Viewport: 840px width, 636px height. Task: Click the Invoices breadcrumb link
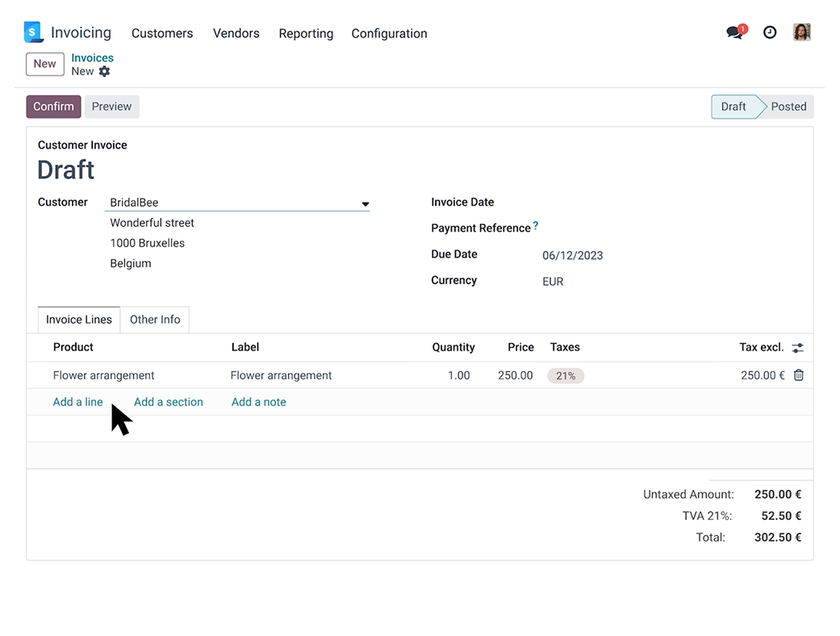tap(92, 58)
